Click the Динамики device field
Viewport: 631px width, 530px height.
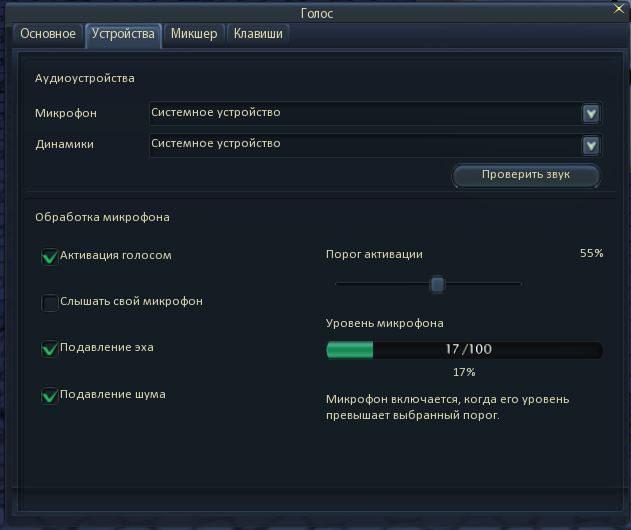point(375,145)
